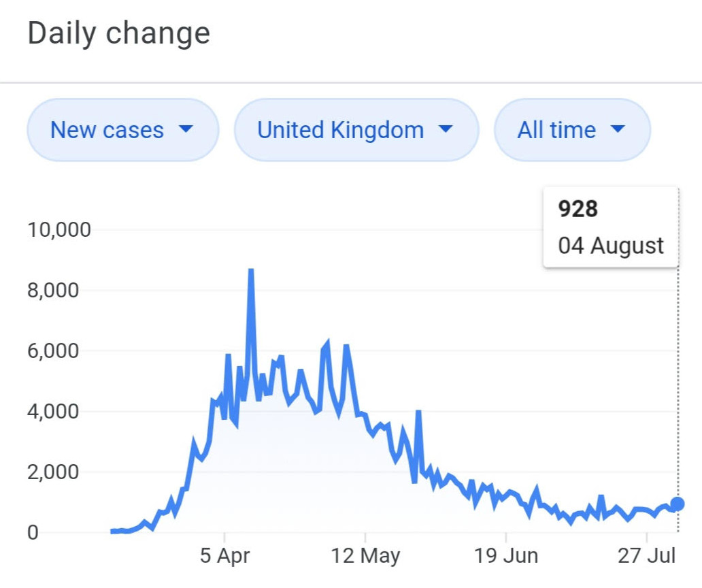This screenshot has height=588, width=702.
Task: Click the 6,000 y-axis label
Action: [63, 351]
